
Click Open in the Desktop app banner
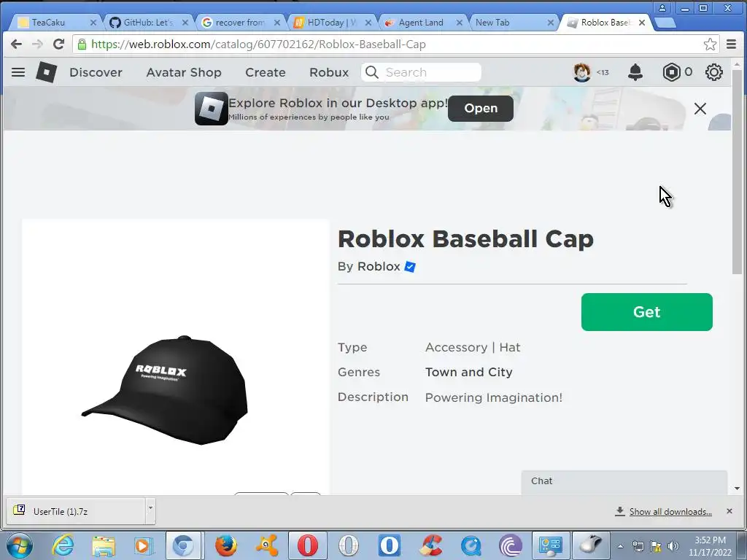click(x=481, y=109)
